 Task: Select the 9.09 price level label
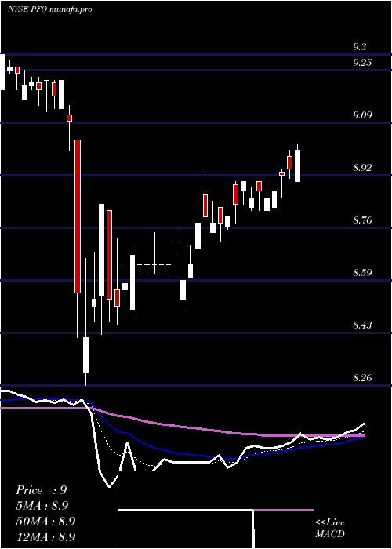(x=362, y=115)
